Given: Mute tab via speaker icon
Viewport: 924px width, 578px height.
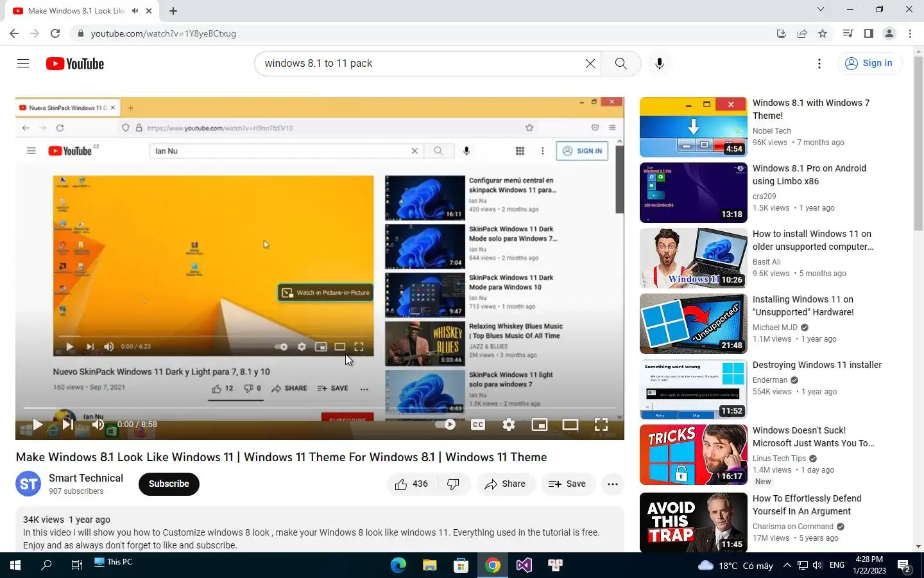Looking at the screenshot, I should coord(135,11).
